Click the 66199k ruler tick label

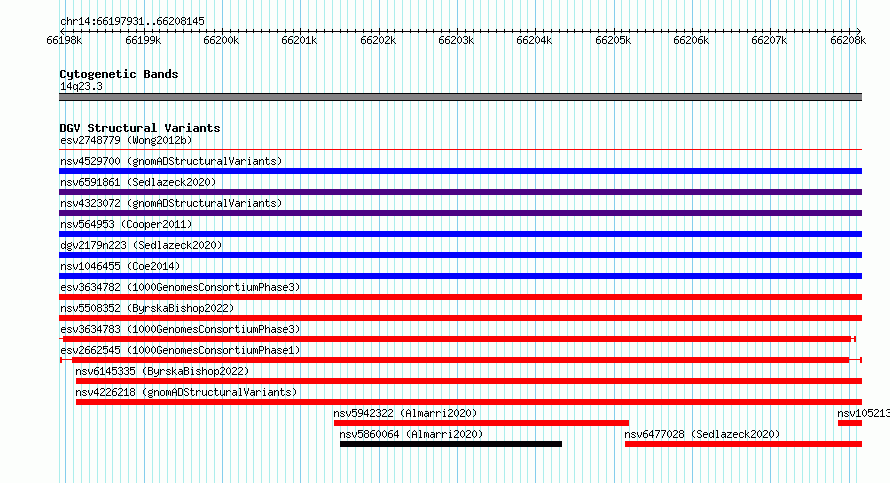tap(143, 40)
